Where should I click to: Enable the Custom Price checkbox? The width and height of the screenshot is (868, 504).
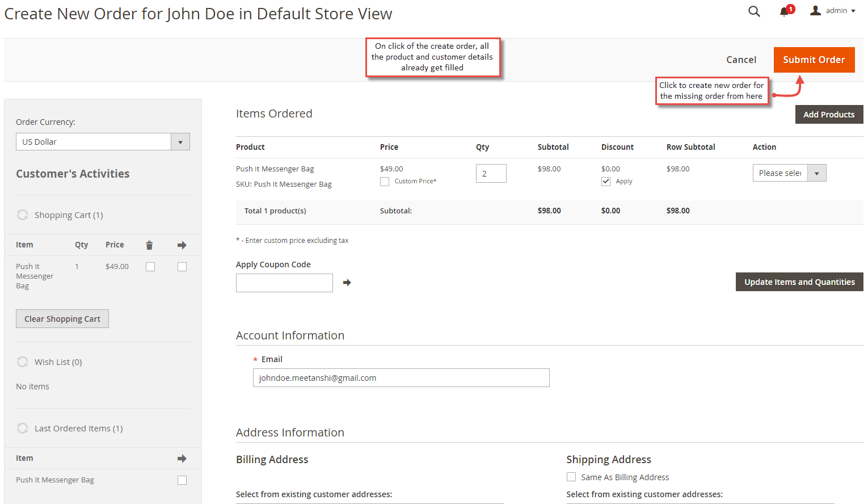click(385, 181)
